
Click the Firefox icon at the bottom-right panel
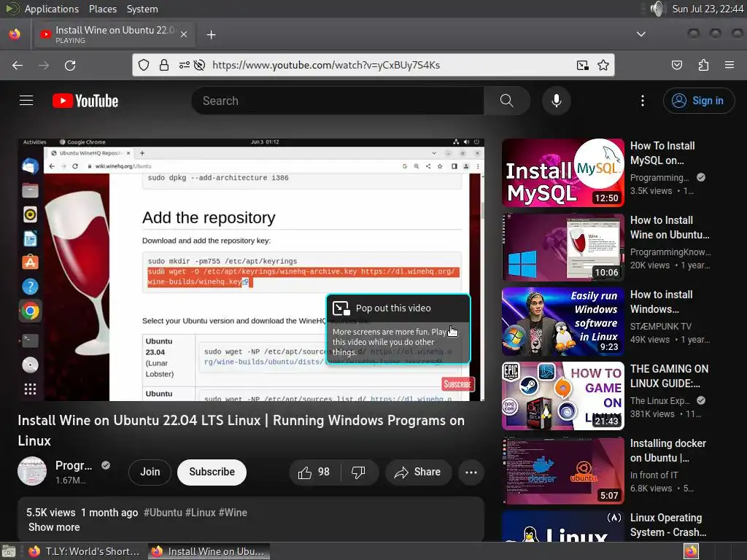692,551
